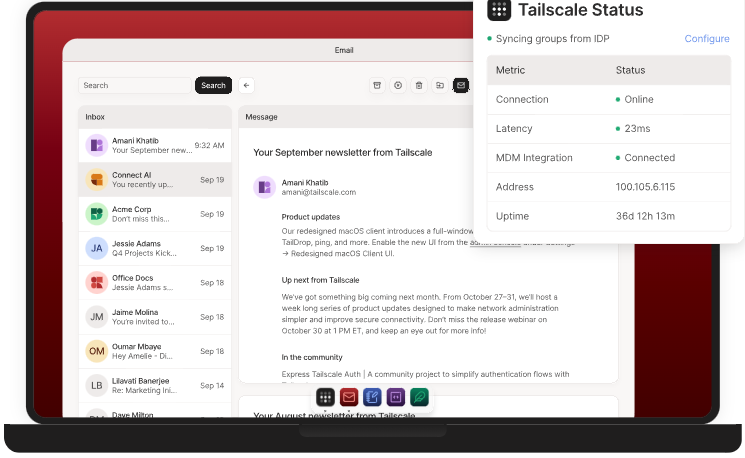Click the archive icon in email toolbar

click(377, 86)
